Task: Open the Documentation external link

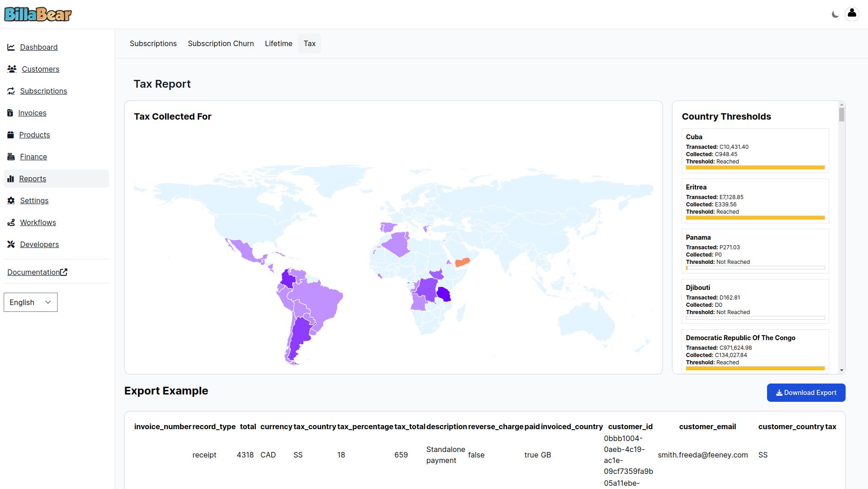Action: coord(37,272)
